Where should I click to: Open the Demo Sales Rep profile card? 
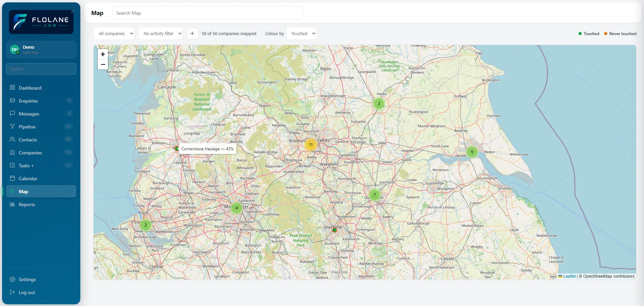41,50
